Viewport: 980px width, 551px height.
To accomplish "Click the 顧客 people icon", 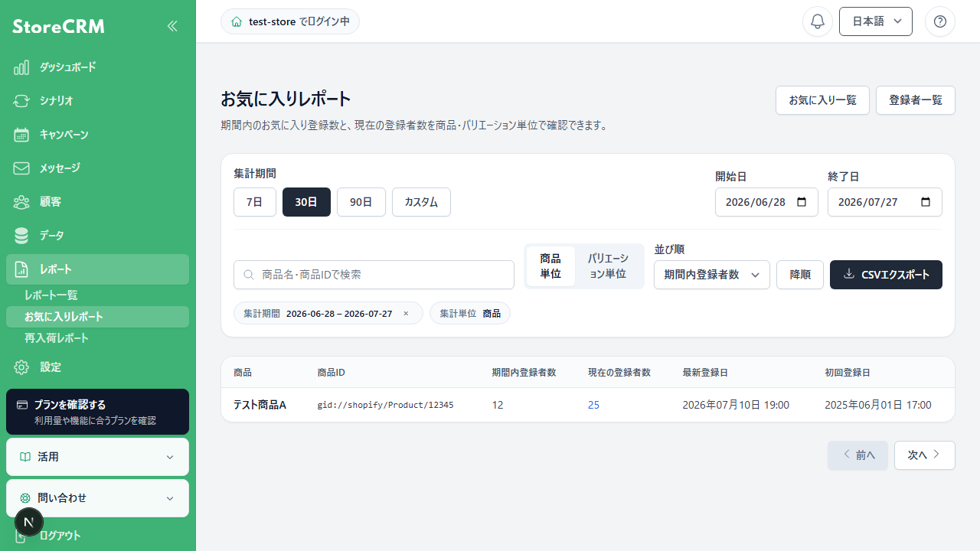I will (x=21, y=202).
